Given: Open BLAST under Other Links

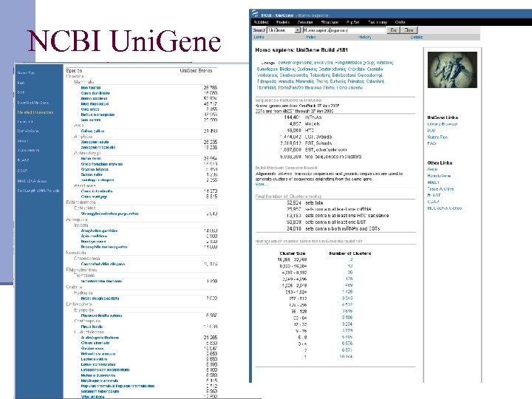Looking at the screenshot, I should (x=434, y=195).
